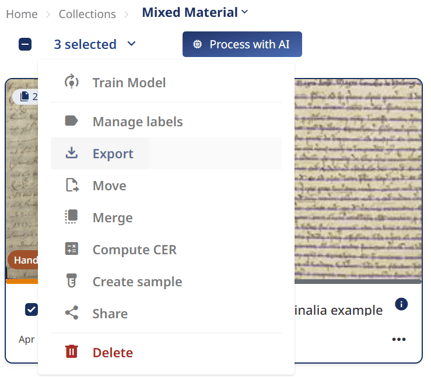The height and width of the screenshot is (377, 431).
Task: Open the Mixed Material collection dropdown
Action: [195, 12]
